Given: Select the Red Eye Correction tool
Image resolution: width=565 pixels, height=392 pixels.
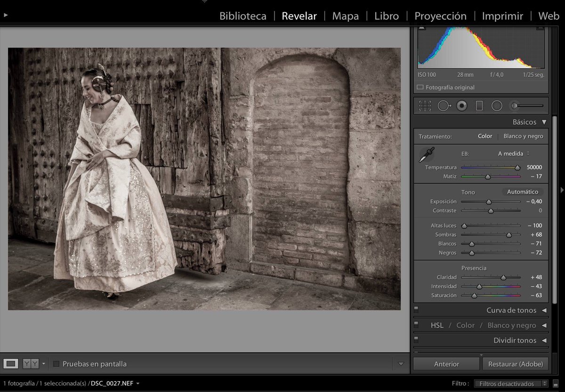Looking at the screenshot, I should 462,105.
